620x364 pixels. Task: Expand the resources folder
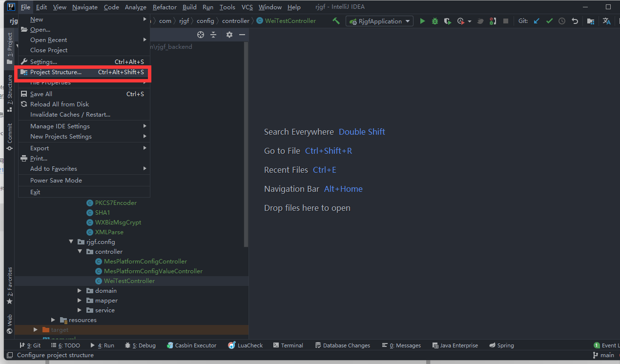click(x=54, y=320)
